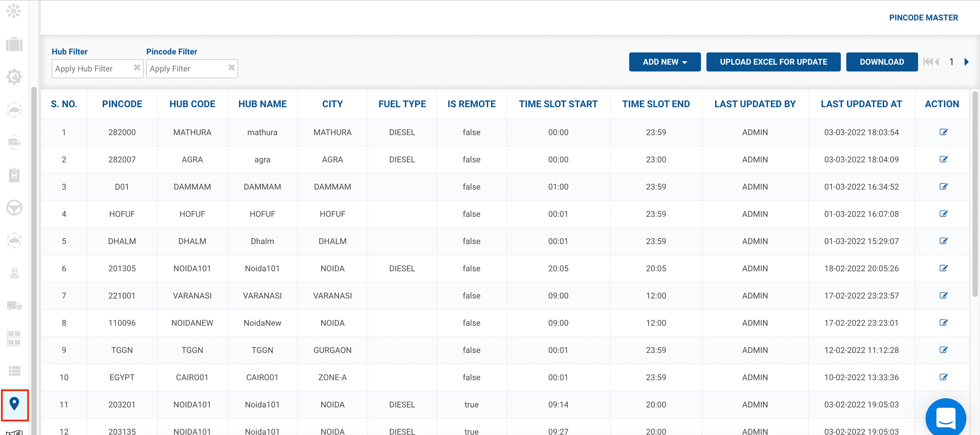Click the worker person sidebar icon
Viewport: 980px width, 435px height.
point(14,273)
